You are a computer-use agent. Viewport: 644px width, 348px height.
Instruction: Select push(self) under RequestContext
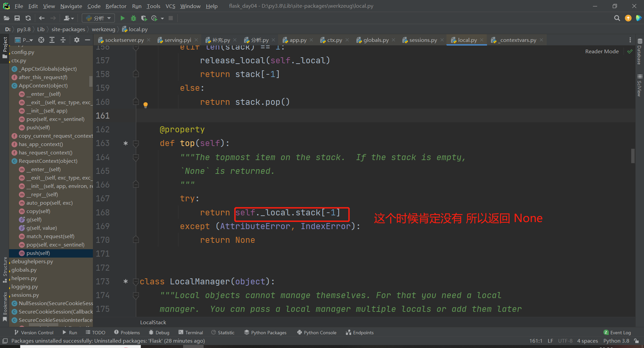51,253
